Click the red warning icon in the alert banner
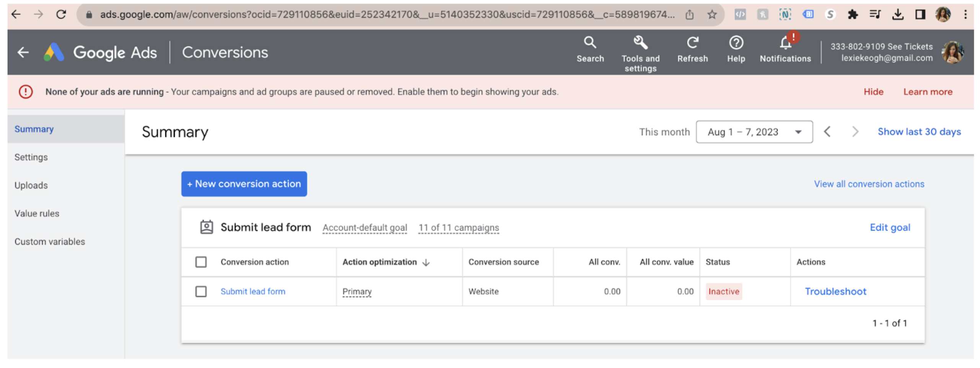The height and width of the screenshot is (368, 980). pyautogui.click(x=26, y=92)
